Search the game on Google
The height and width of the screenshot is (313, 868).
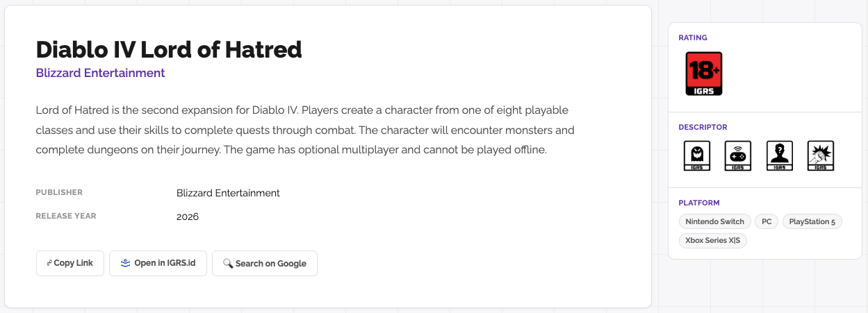(x=264, y=264)
